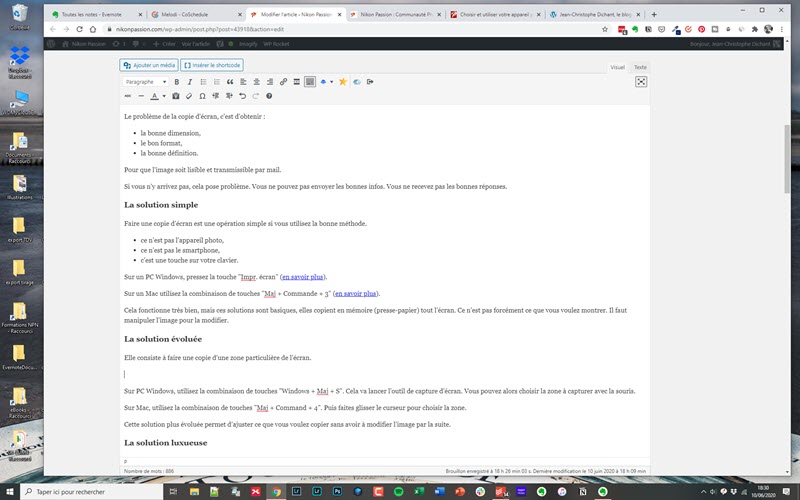Open the Paragraphe format dropdown

pyautogui.click(x=145, y=82)
